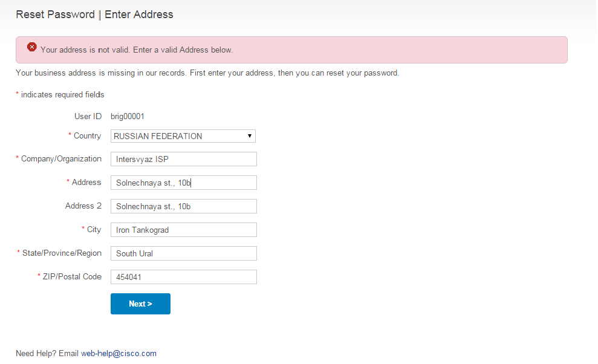The image size is (598, 364).
Task: Click the State/Province/Region input field
Action: (183, 254)
